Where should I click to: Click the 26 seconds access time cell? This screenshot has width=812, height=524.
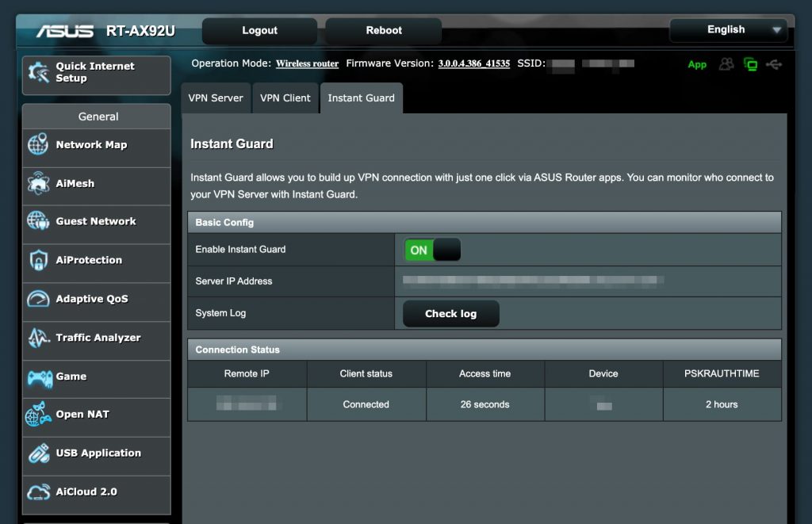[485, 404]
